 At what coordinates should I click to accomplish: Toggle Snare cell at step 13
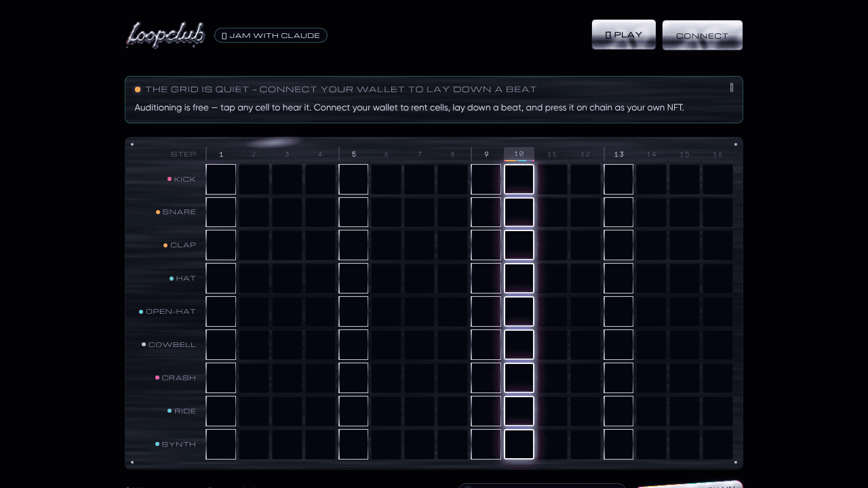tap(618, 212)
